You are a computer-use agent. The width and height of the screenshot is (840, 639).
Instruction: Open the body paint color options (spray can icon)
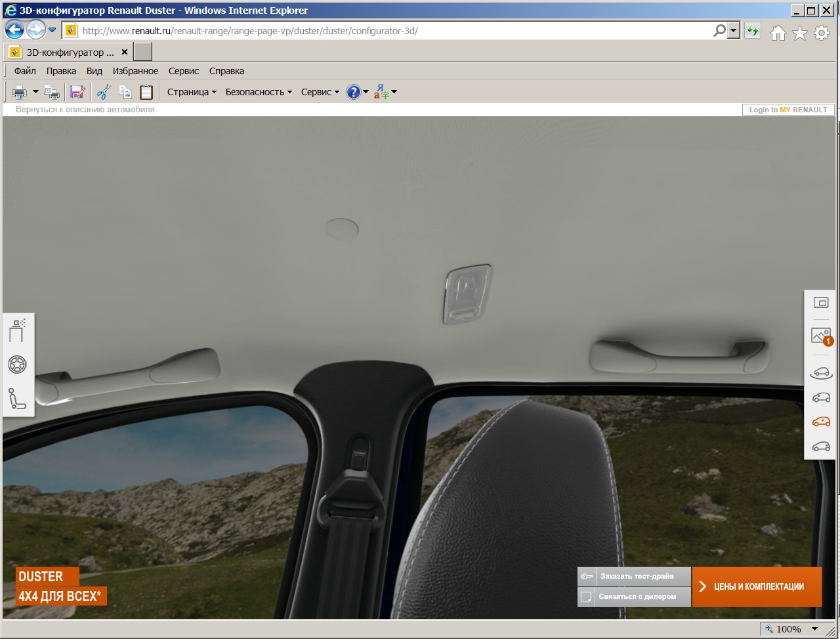[x=18, y=330]
